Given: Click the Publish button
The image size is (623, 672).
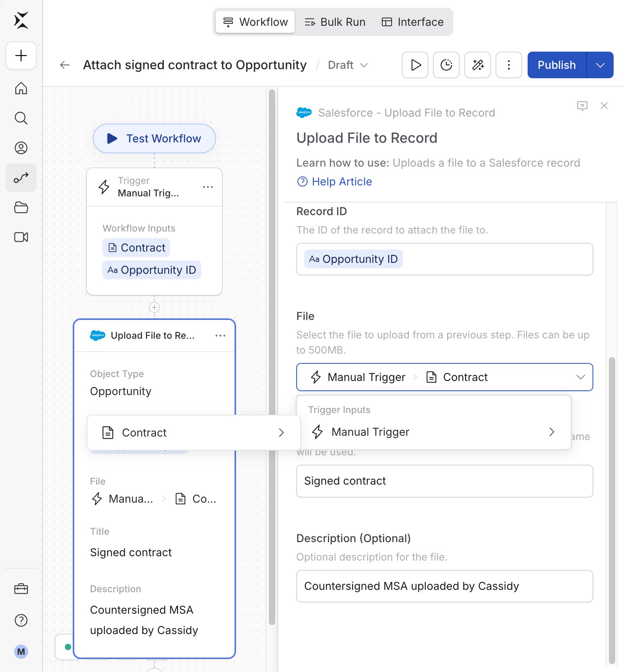Looking at the screenshot, I should coord(557,65).
